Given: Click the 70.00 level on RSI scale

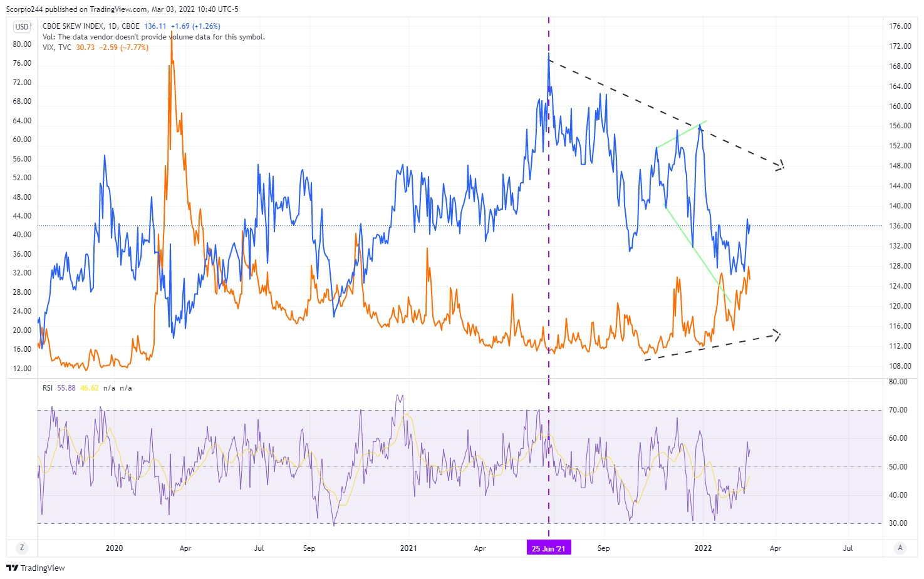Looking at the screenshot, I should tap(898, 410).
